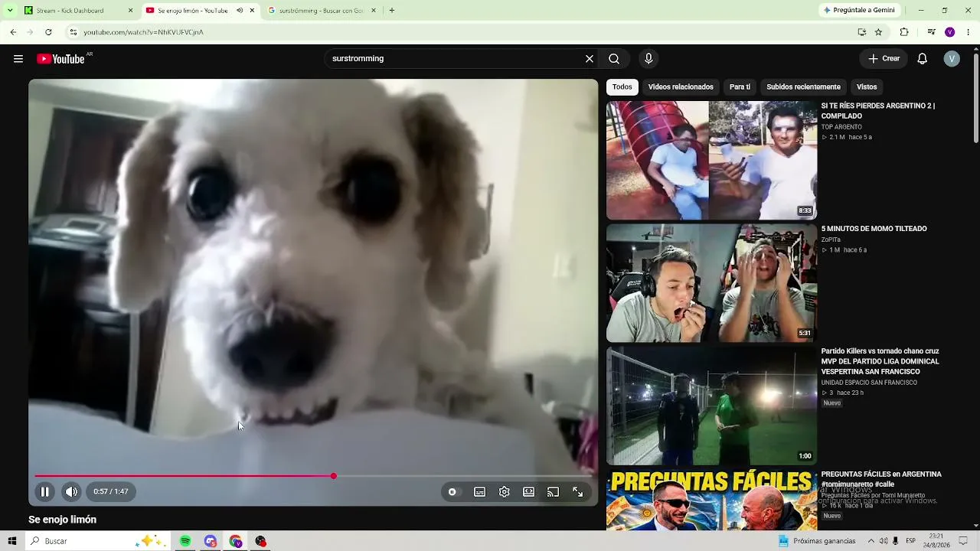980x551 pixels.
Task: Switch to the Stream - Kick Dashboard tab
Action: pyautogui.click(x=78, y=11)
